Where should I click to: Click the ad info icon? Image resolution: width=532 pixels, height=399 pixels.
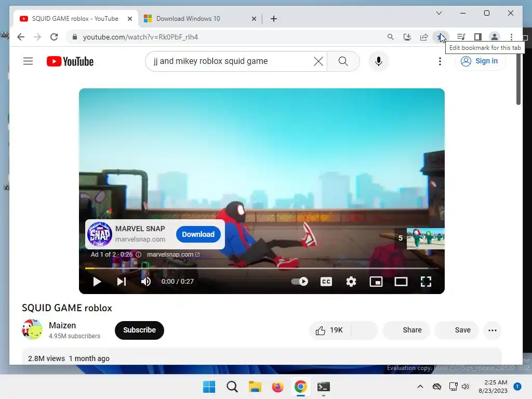[x=138, y=255]
